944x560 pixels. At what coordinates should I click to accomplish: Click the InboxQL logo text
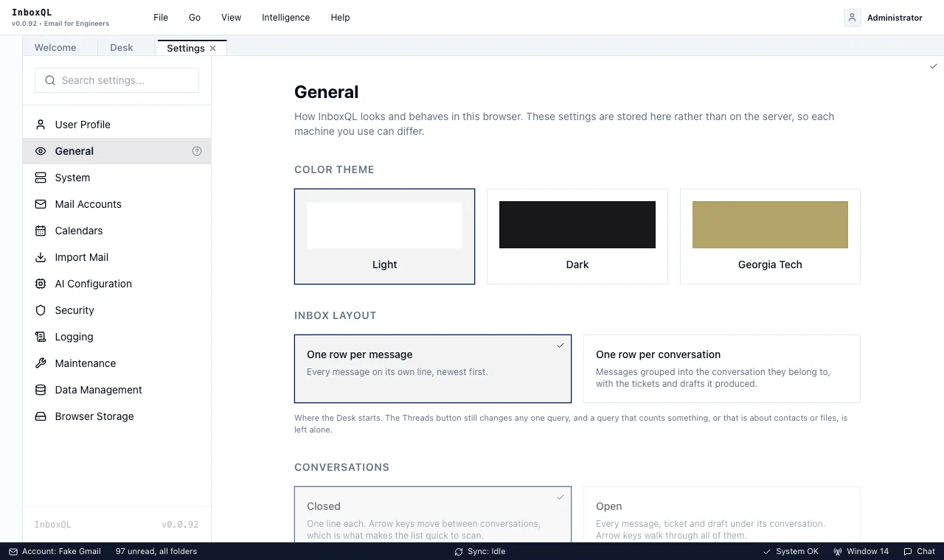point(32,13)
